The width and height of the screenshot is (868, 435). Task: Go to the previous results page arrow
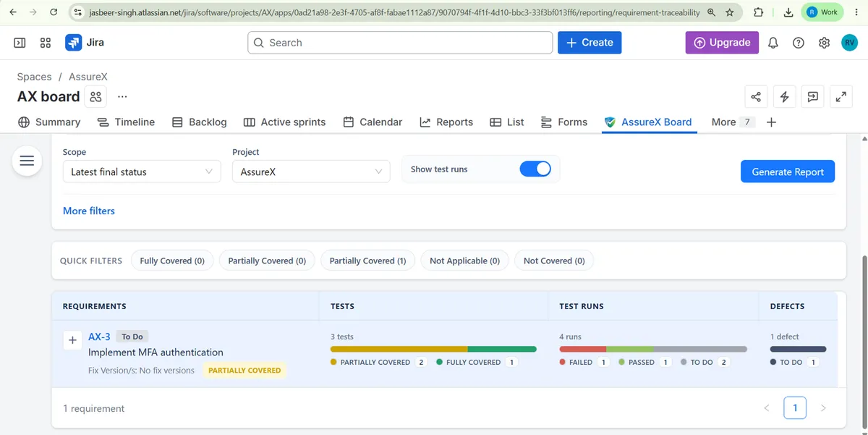(x=767, y=408)
